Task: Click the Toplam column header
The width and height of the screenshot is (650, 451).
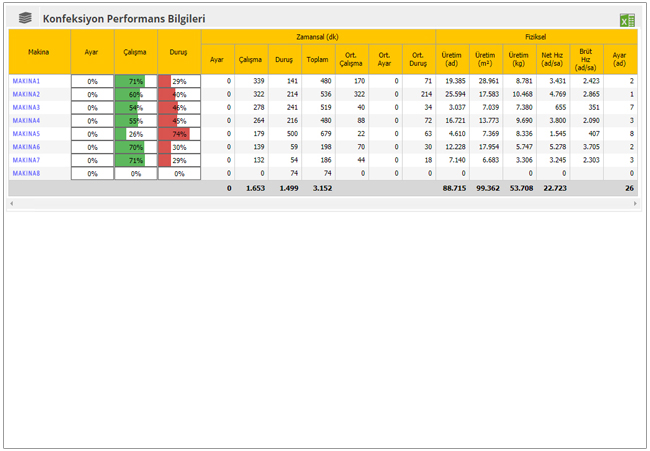Action: tap(317, 59)
